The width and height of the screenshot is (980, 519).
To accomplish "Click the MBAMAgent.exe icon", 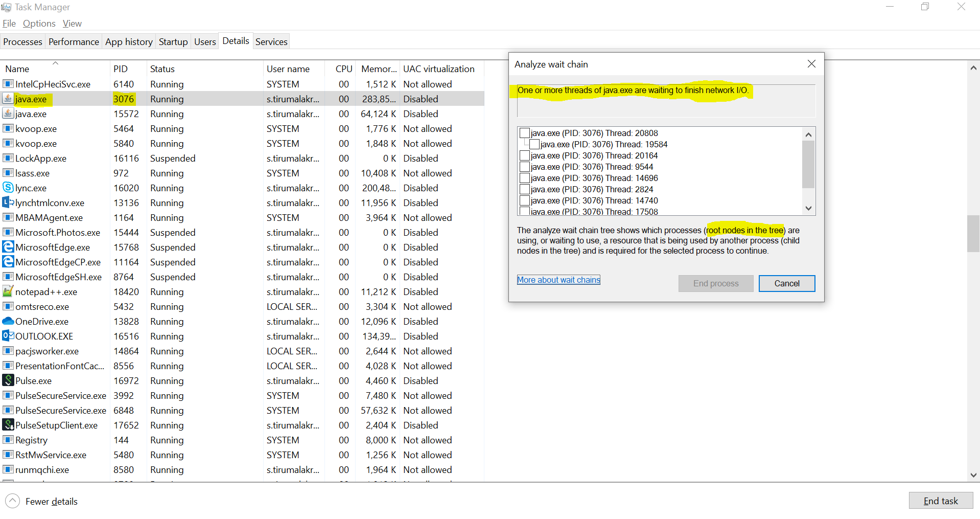I will coord(8,217).
